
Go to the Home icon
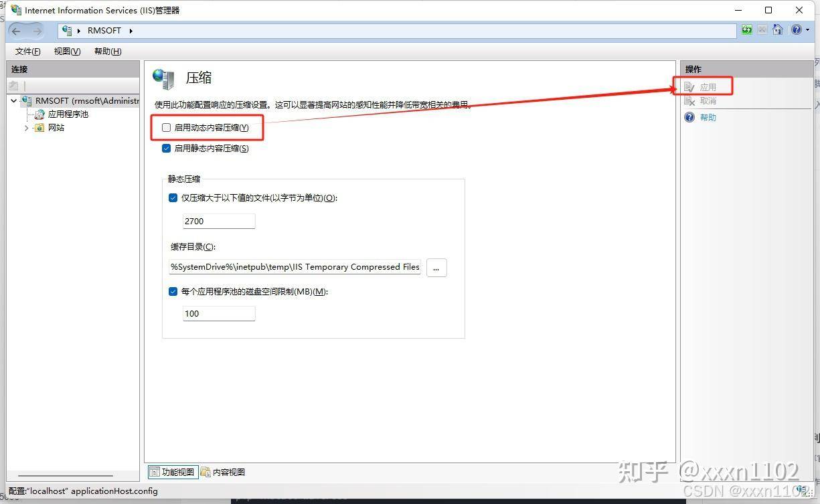click(x=778, y=30)
